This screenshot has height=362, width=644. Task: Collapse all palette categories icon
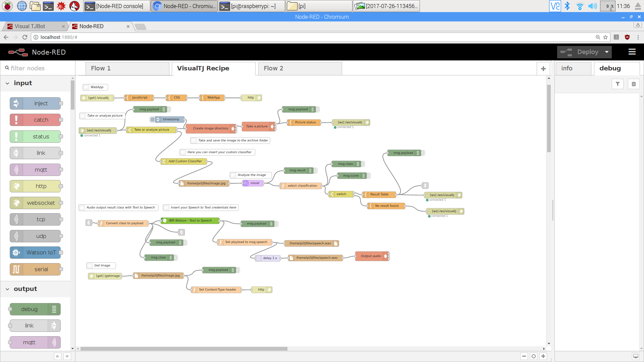coord(57,356)
